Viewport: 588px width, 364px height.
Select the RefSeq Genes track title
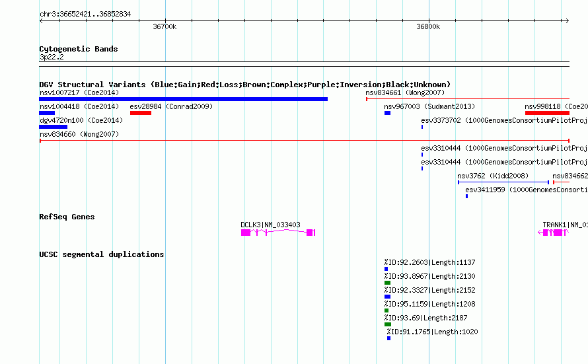point(67,217)
